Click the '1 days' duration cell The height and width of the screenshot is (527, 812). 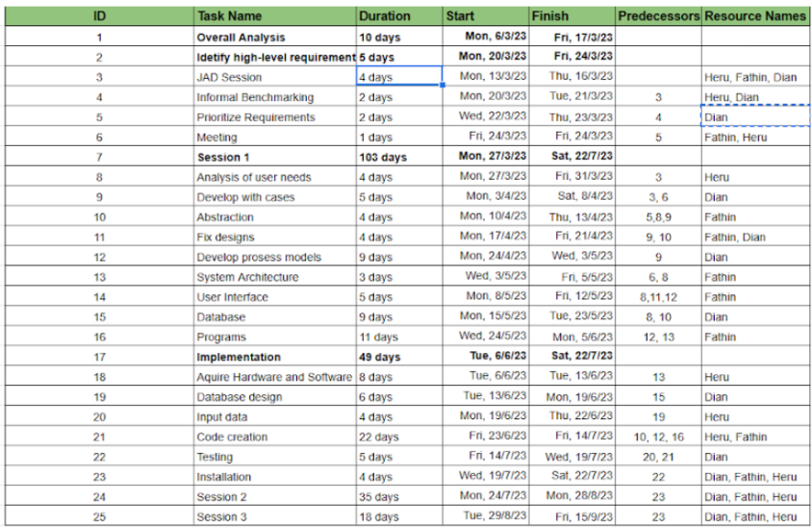pyautogui.click(x=399, y=138)
